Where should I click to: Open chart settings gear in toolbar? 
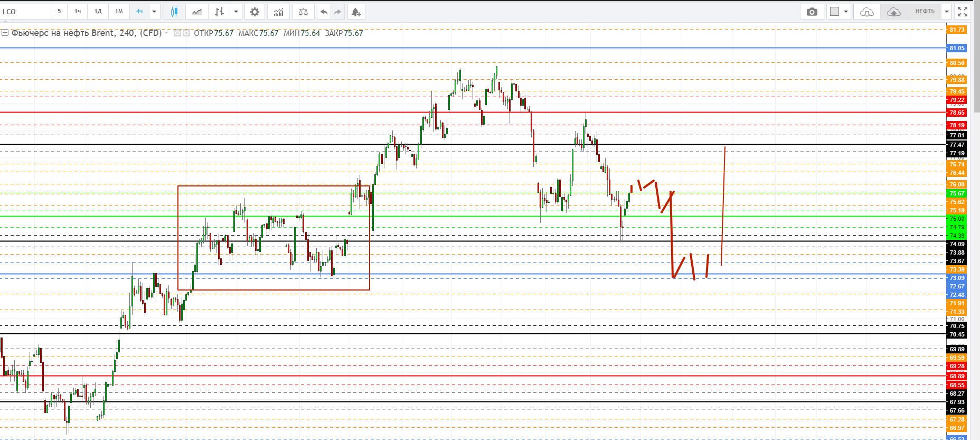click(255, 12)
